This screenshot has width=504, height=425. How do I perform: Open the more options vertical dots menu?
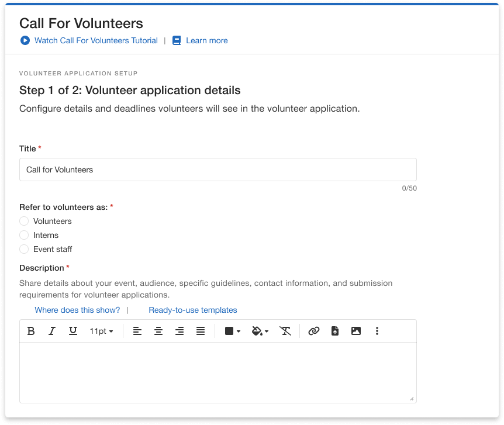377,331
